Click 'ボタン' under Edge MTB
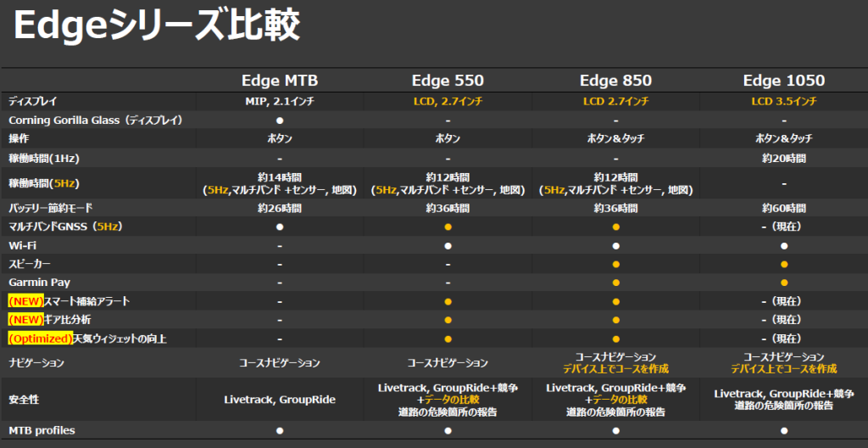This screenshot has width=868, height=448. 280,138
